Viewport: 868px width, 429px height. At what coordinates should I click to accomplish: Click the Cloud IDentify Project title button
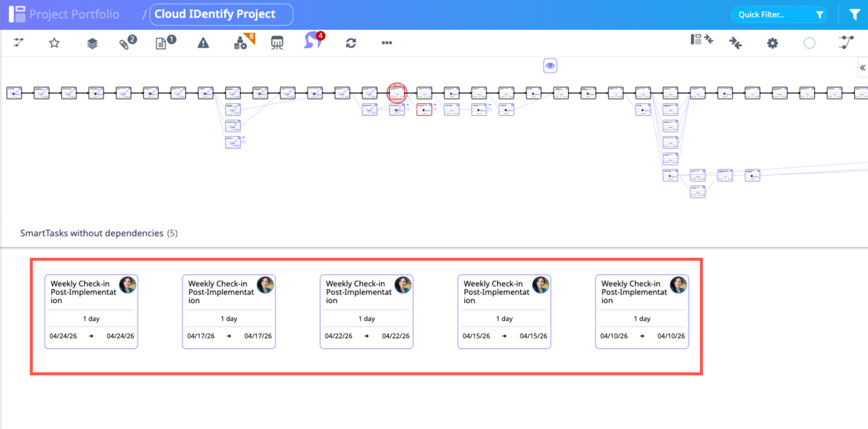221,14
